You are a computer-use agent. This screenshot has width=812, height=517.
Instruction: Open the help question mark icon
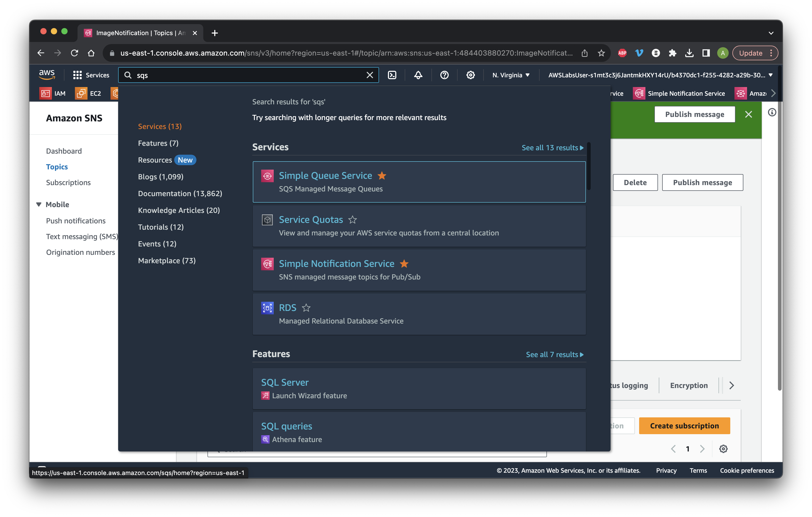click(445, 75)
